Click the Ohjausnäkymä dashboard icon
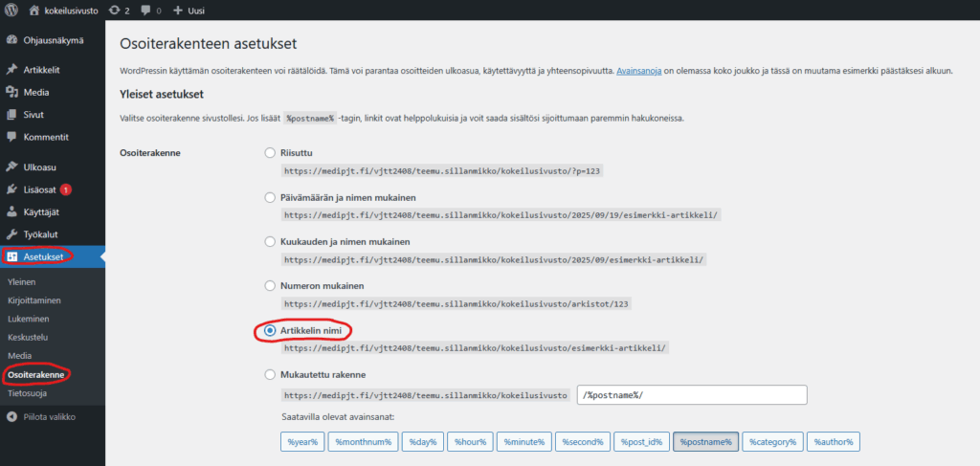Screen dimensions: 980x466 [x=11, y=40]
